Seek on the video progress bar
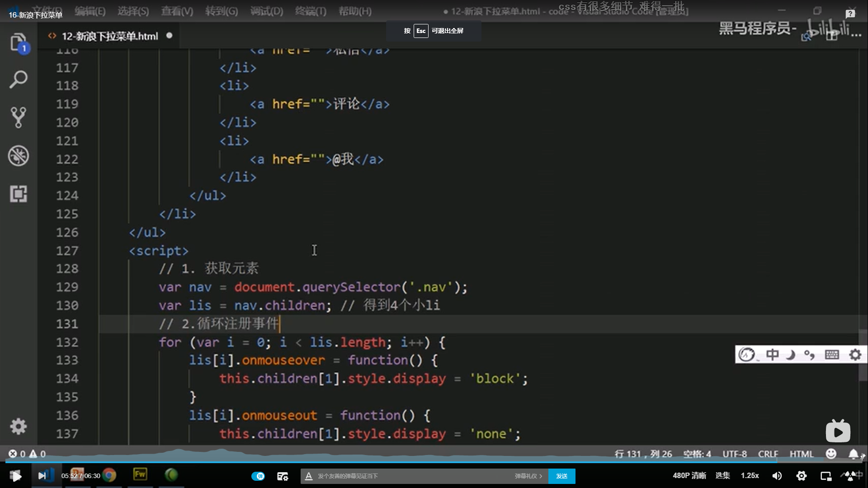 pyautogui.click(x=434, y=462)
